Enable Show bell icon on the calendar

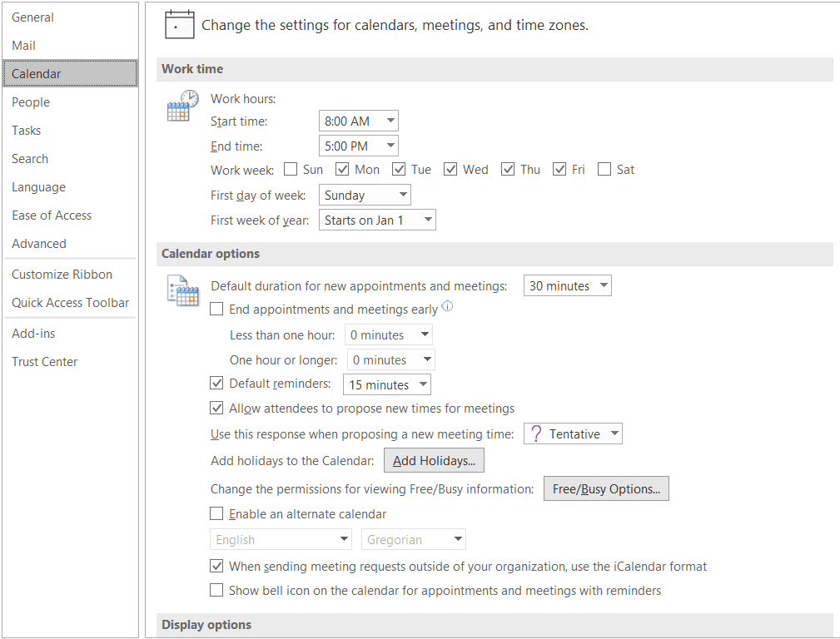216,590
